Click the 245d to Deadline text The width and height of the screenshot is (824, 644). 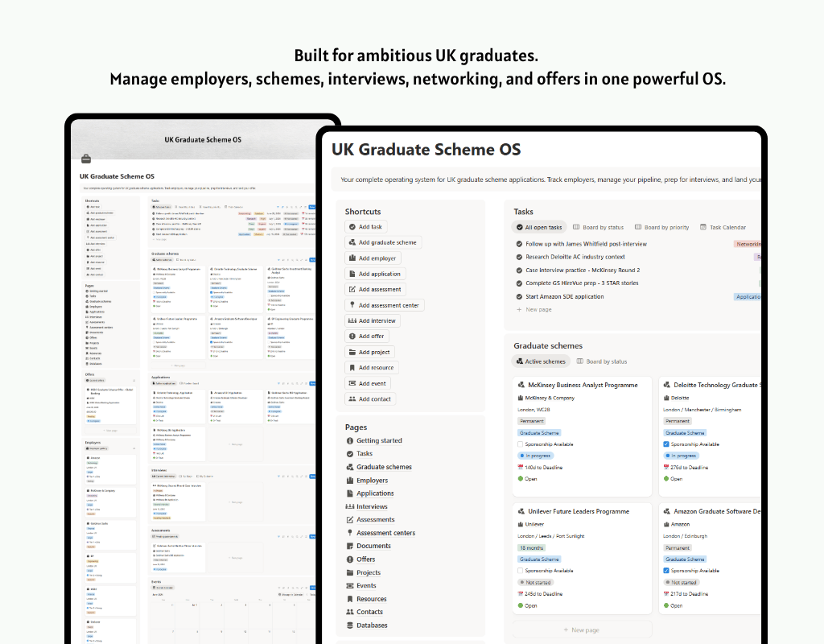[x=543, y=594]
